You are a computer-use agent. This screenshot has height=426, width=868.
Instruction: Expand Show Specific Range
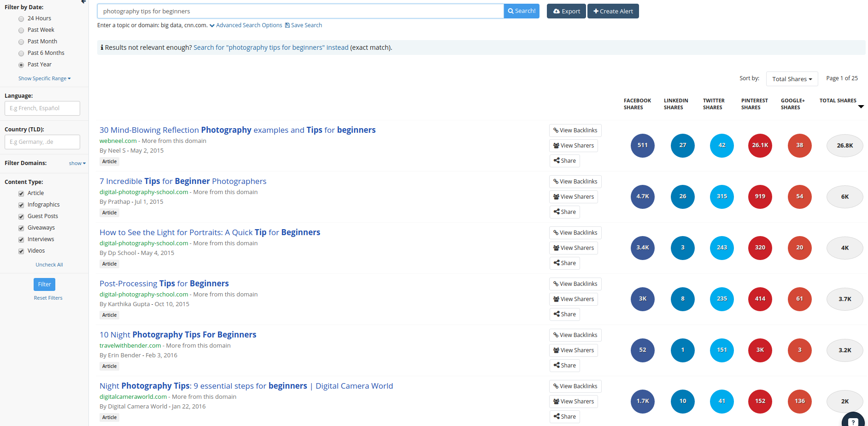tap(44, 78)
